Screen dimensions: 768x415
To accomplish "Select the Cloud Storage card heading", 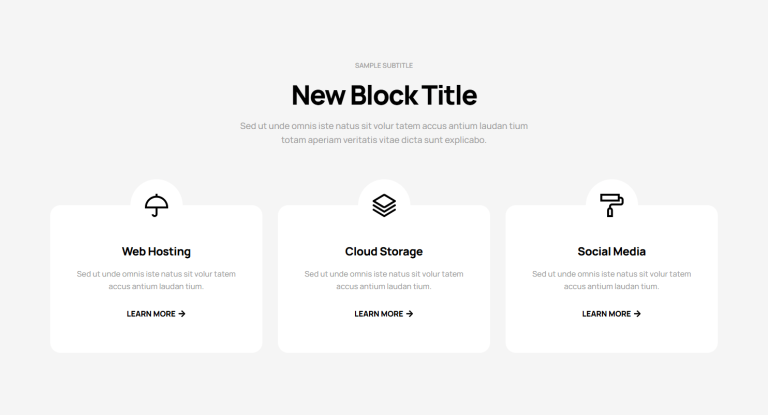I will coord(384,252).
